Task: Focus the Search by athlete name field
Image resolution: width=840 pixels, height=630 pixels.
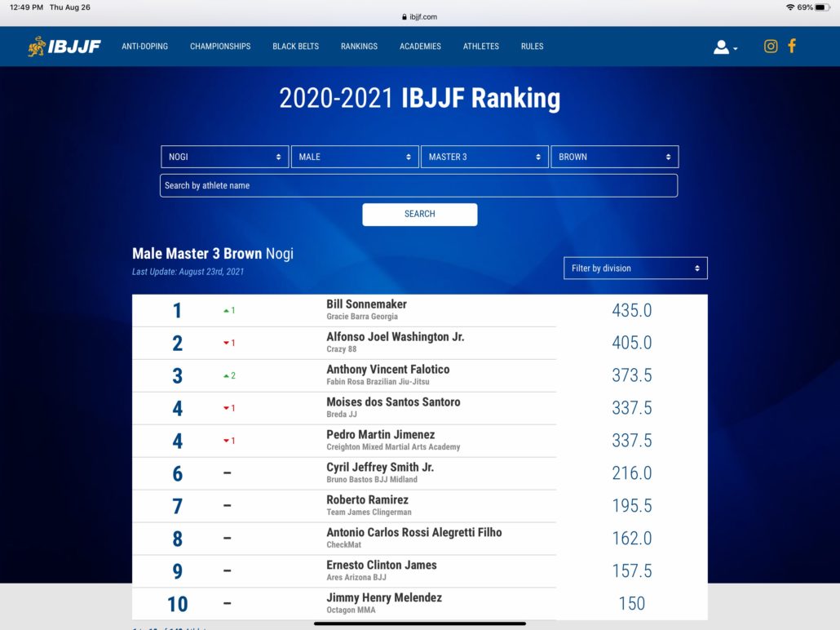Action: 419,185
